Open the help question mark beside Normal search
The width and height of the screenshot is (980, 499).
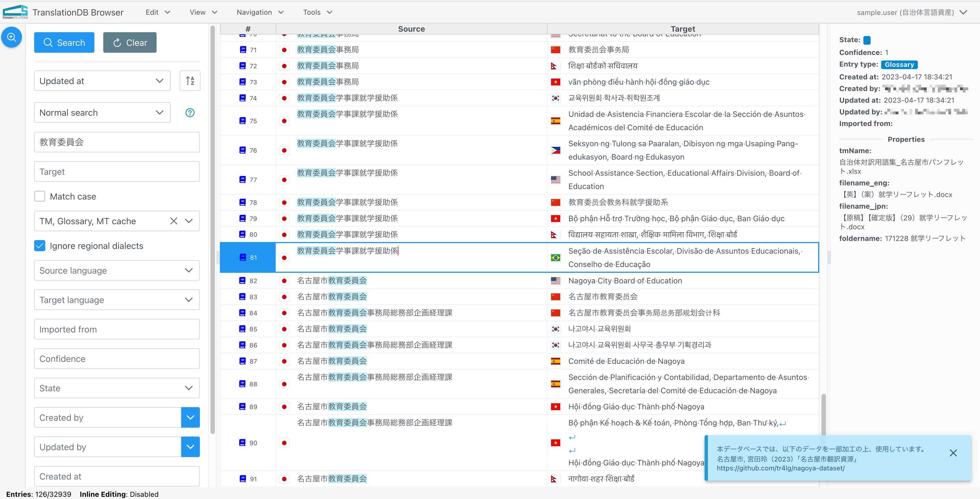pos(189,112)
